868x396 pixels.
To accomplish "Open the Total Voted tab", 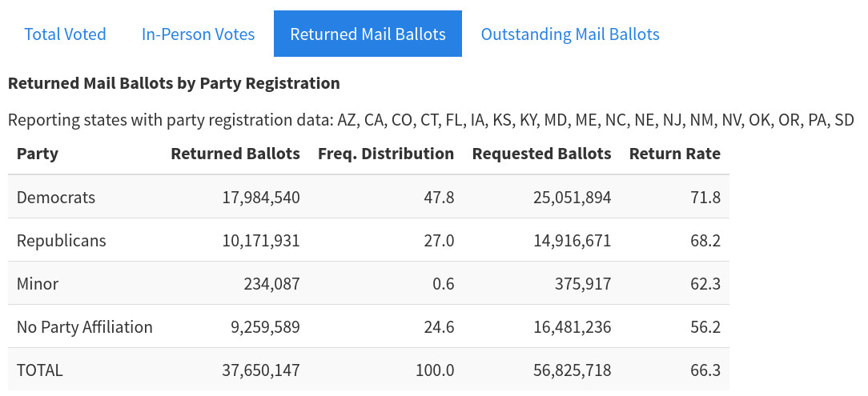I will (65, 34).
